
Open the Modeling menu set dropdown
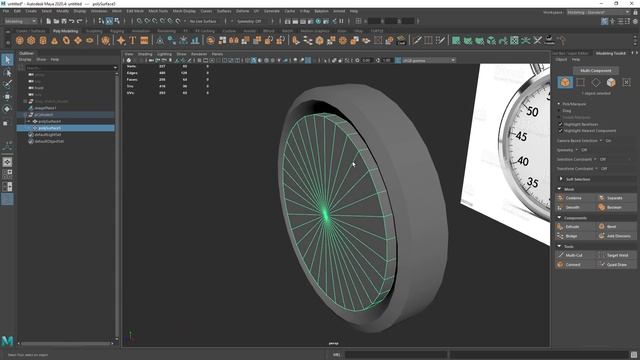tap(20, 21)
